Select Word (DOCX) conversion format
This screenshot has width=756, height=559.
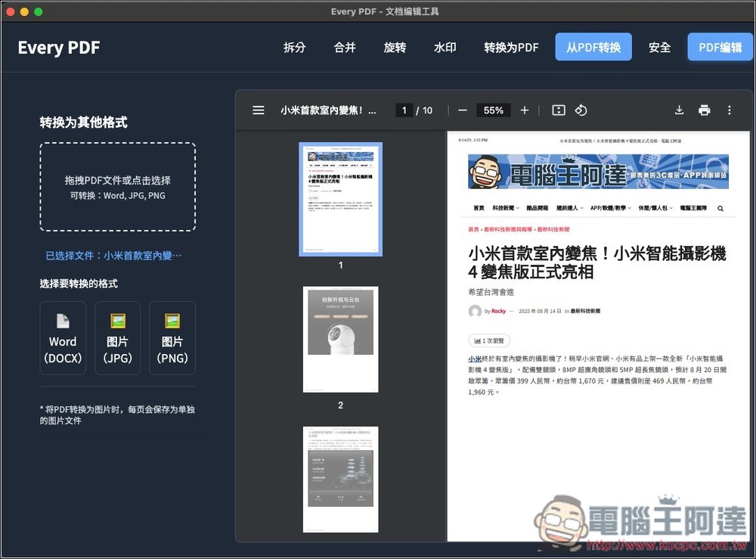63,338
